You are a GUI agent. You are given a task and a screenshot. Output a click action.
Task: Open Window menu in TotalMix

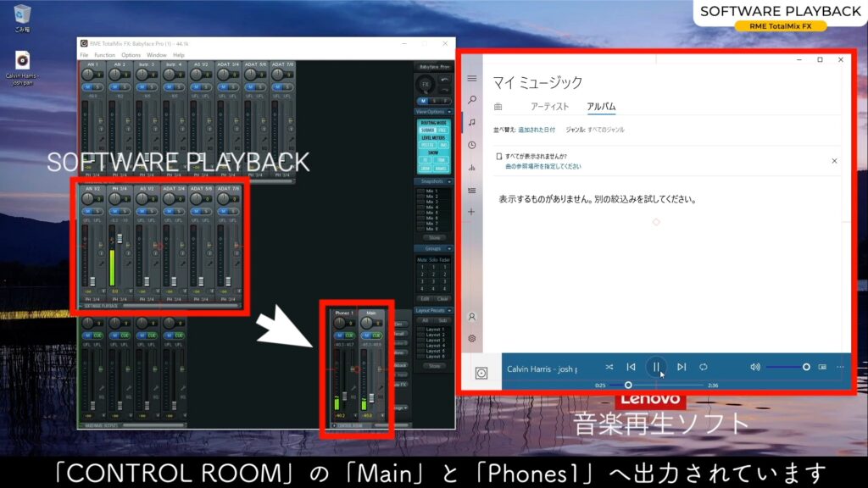click(157, 55)
